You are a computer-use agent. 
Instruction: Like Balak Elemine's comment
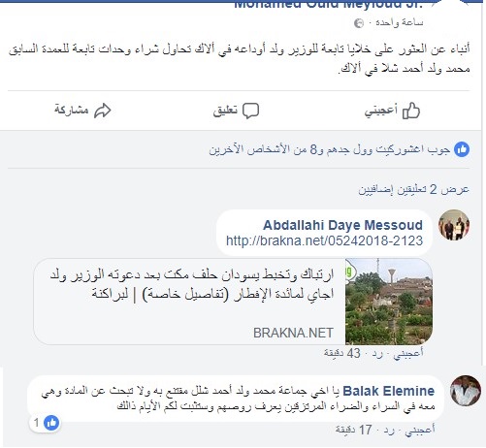(x=420, y=430)
